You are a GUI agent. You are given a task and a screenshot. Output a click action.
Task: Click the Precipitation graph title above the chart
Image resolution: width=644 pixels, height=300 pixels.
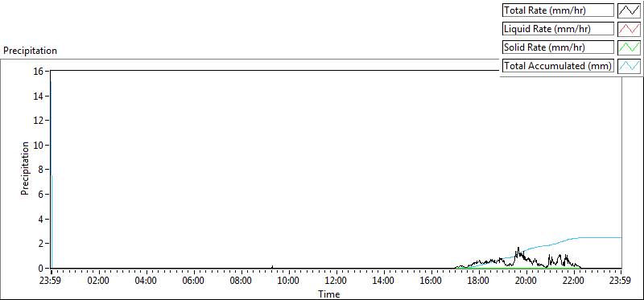click(30, 51)
